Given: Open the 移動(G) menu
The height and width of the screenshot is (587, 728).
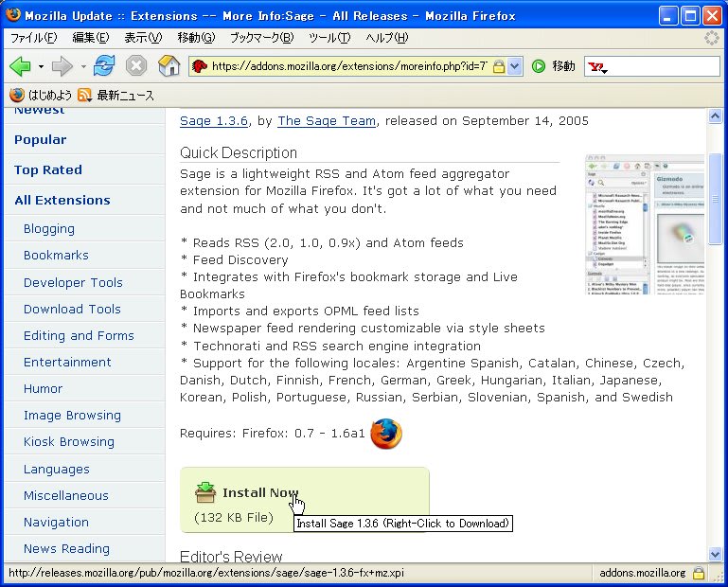Looking at the screenshot, I should 196,38.
